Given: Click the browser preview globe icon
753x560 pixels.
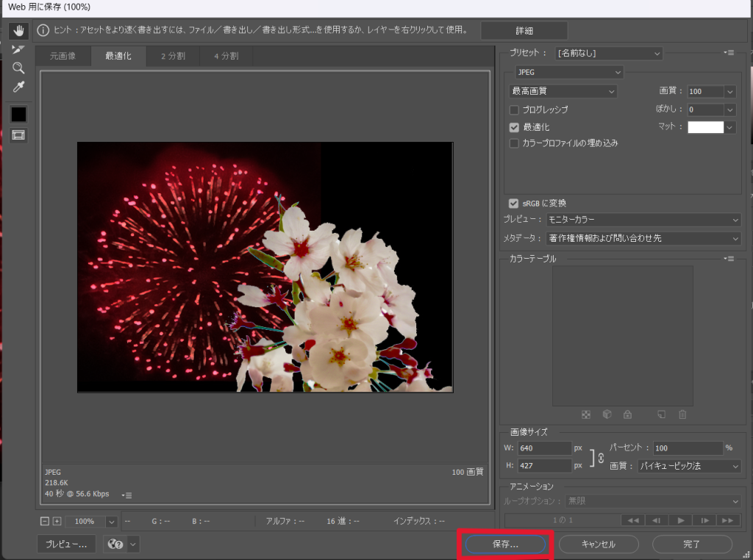Looking at the screenshot, I should point(115,544).
